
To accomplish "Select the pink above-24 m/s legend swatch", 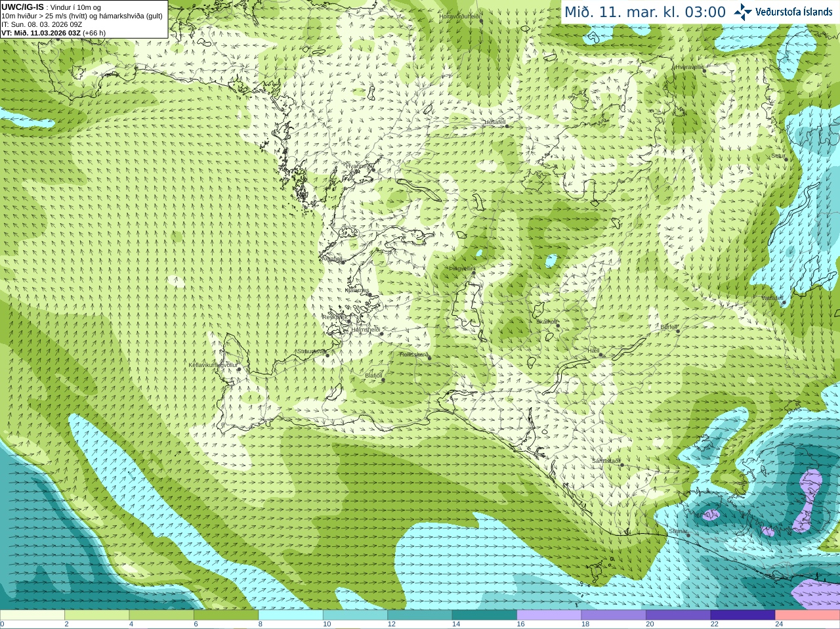I will [808, 615].
